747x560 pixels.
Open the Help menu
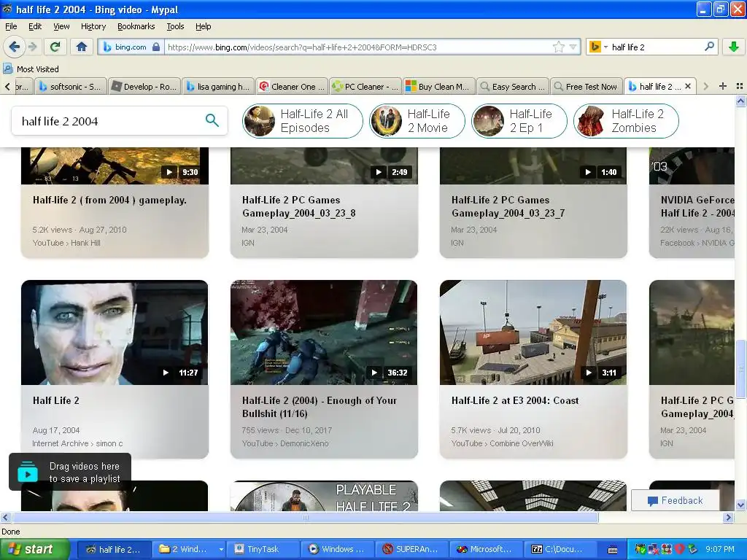click(203, 26)
